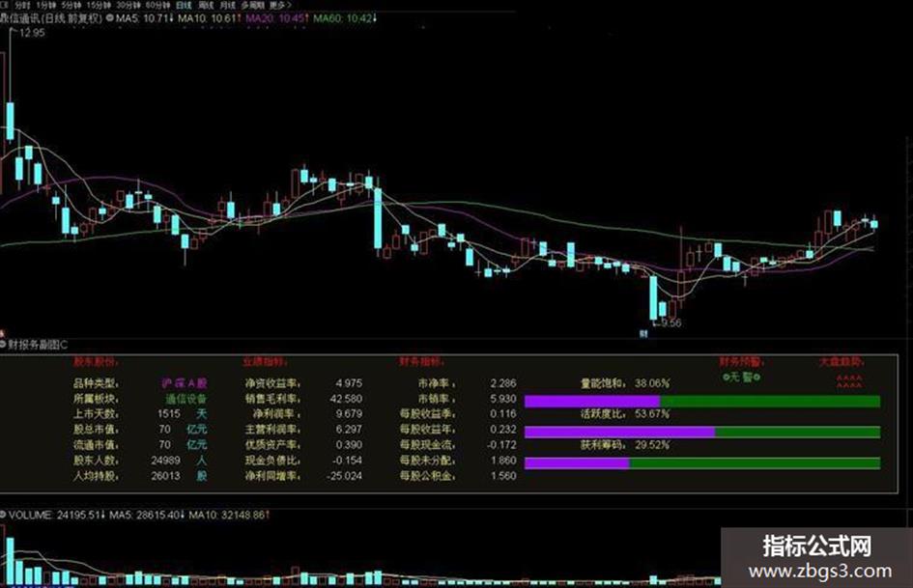Click the 量能饱和 purple progress bar
Viewport: 913px width, 588px height.
tap(591, 401)
